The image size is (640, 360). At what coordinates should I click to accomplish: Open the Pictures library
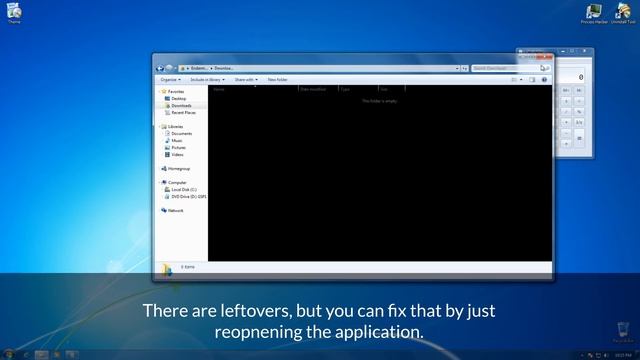[178, 147]
